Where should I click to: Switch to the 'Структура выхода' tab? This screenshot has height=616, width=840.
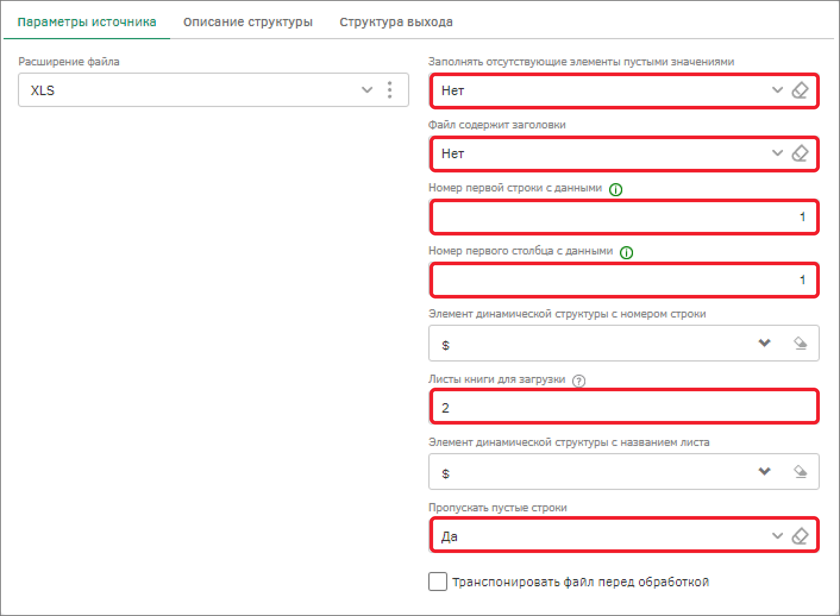pos(396,22)
